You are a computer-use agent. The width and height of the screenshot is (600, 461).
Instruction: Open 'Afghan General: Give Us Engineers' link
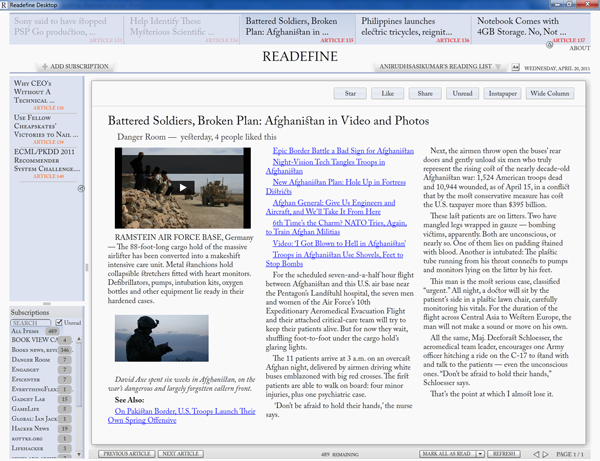click(x=331, y=207)
